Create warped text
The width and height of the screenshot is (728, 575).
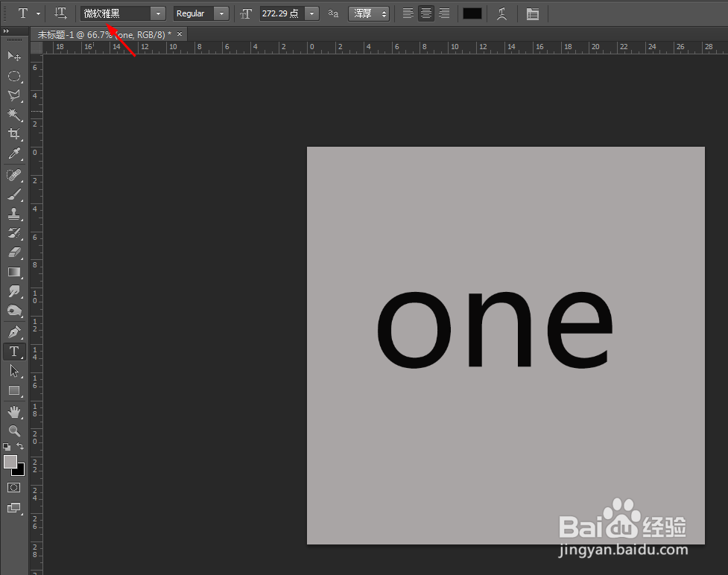click(502, 14)
